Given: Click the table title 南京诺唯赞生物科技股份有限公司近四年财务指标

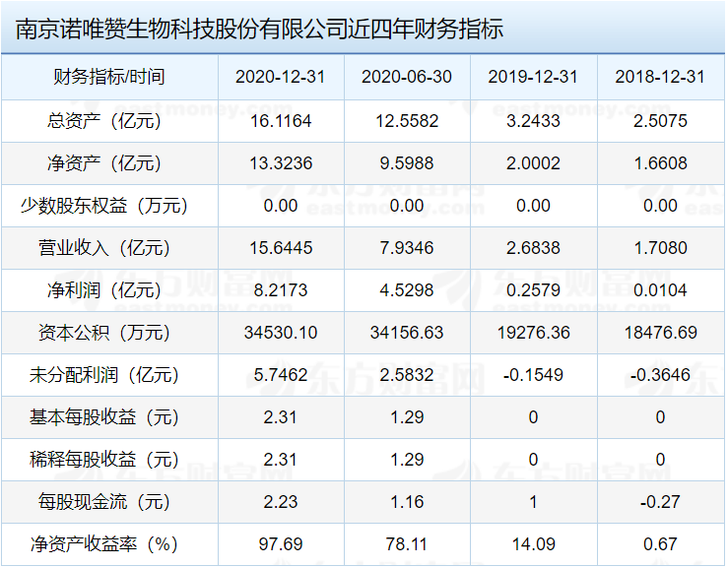Looking at the screenshot, I should click(x=260, y=29).
